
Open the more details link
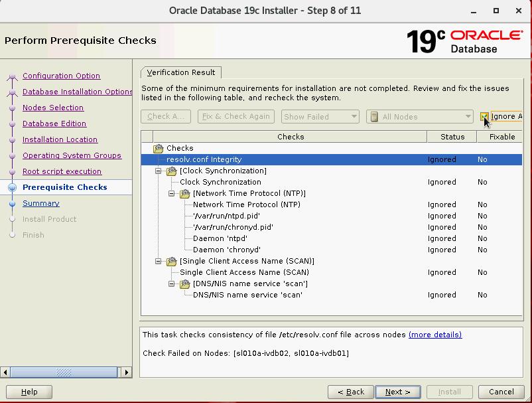434,335
